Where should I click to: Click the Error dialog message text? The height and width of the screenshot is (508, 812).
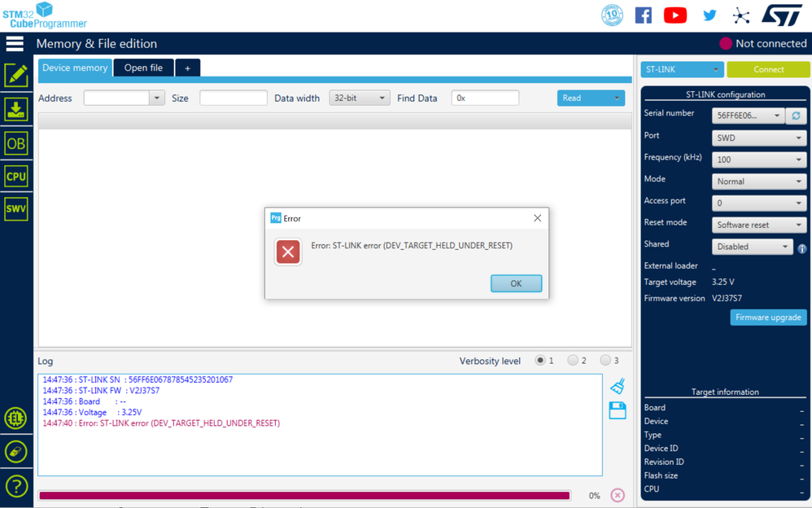pos(412,245)
